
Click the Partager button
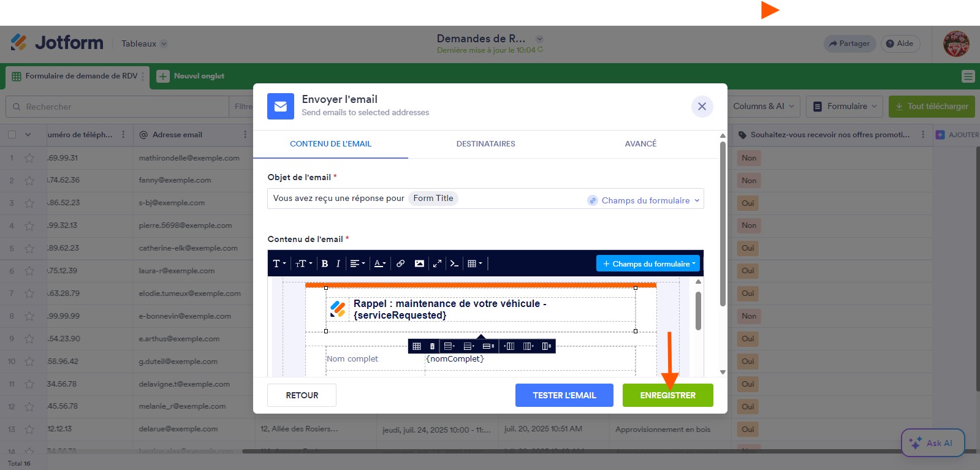point(849,44)
